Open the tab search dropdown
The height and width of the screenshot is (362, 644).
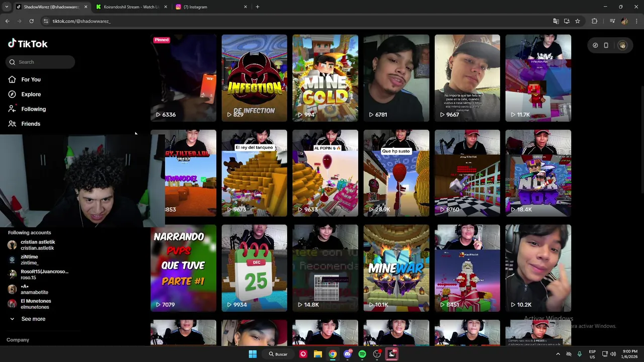pyautogui.click(x=7, y=7)
